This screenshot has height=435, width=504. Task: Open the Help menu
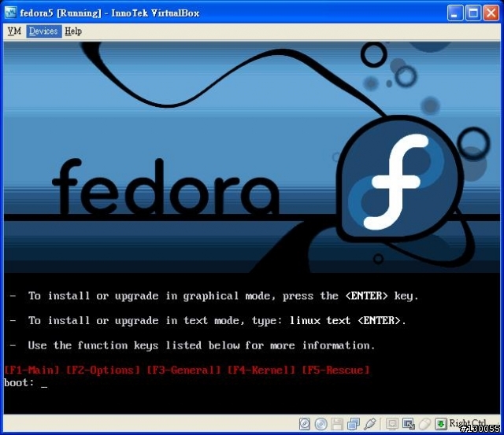(73, 31)
